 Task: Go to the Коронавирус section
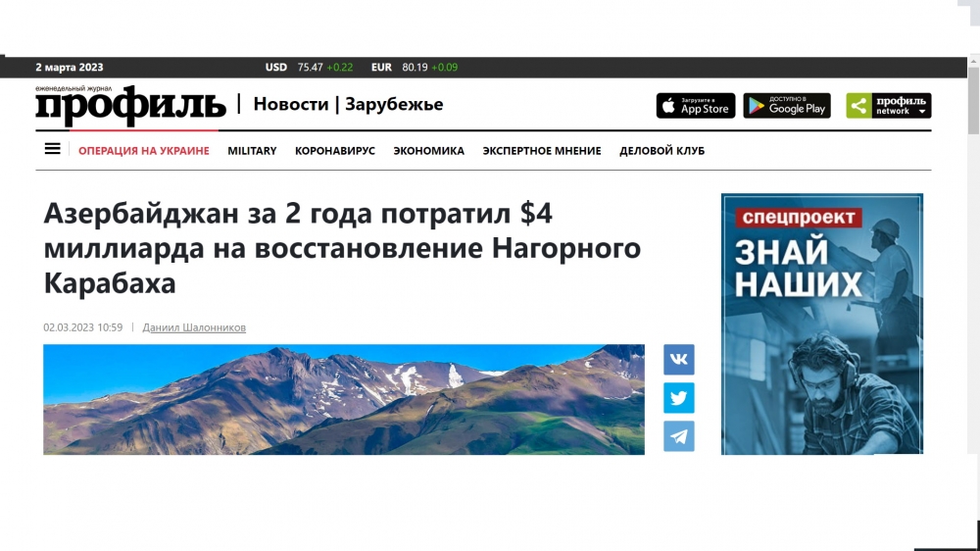tap(334, 151)
